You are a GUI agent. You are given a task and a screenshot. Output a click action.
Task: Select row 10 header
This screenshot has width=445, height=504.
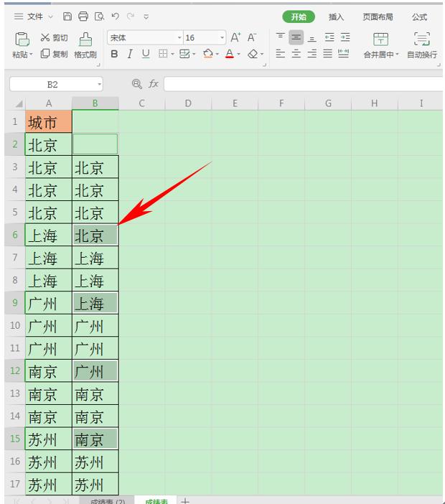coord(15,325)
